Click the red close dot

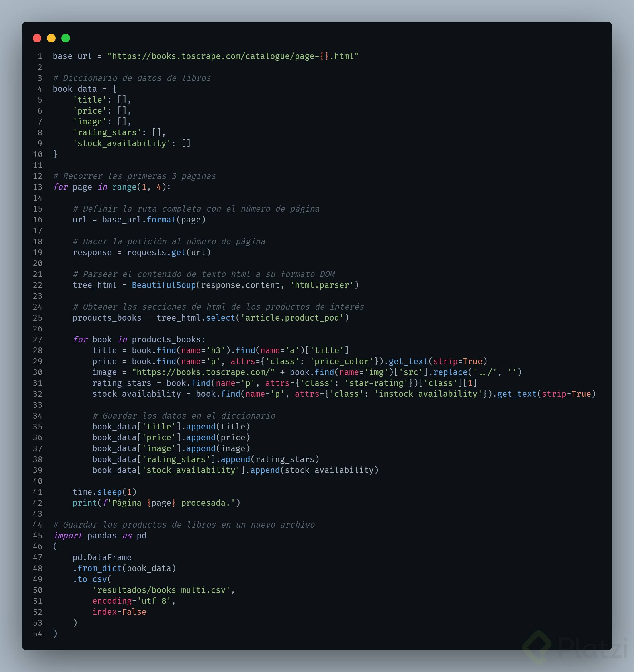[x=37, y=38]
